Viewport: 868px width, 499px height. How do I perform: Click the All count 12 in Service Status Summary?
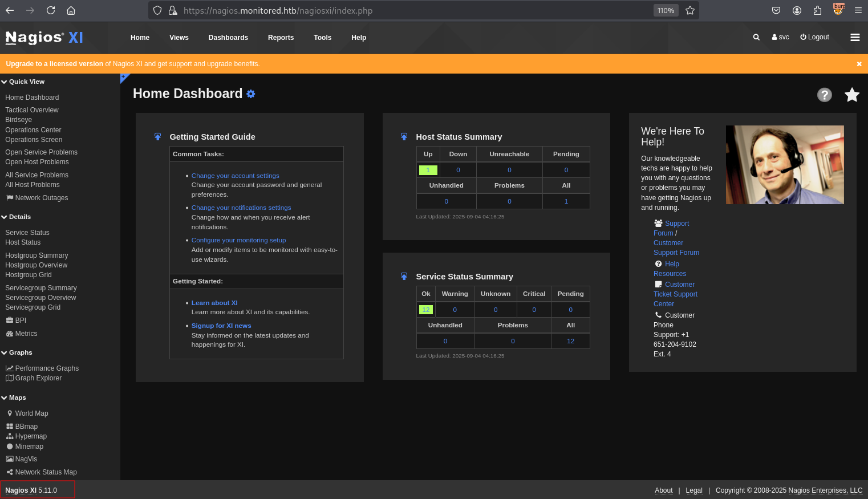coord(570,341)
